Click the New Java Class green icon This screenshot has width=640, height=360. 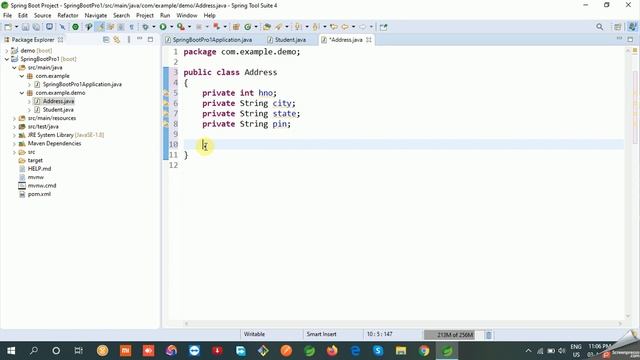pyautogui.click(x=247, y=27)
